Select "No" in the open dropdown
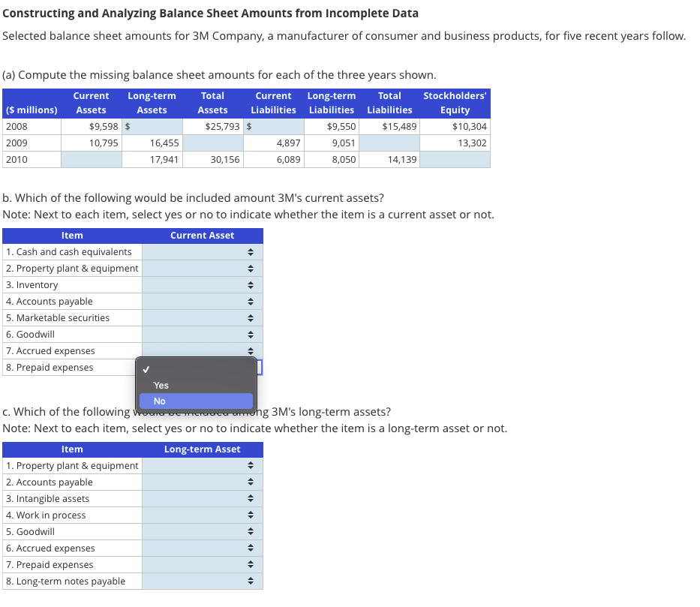 point(195,401)
